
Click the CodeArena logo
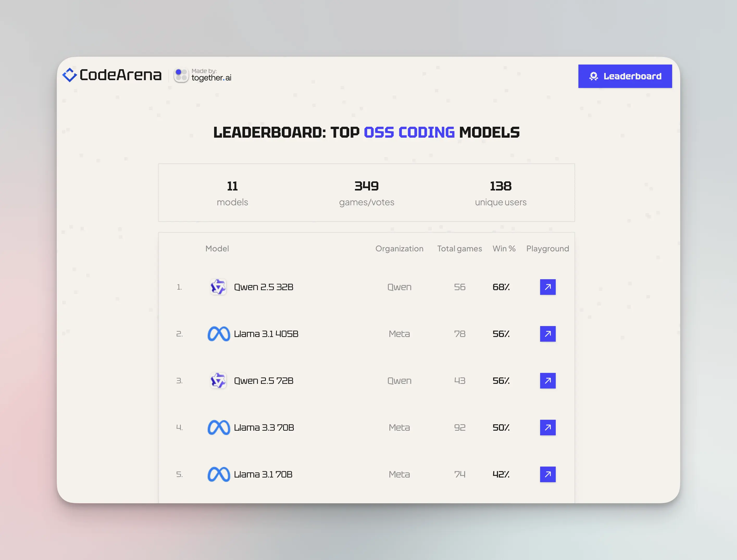112,75
